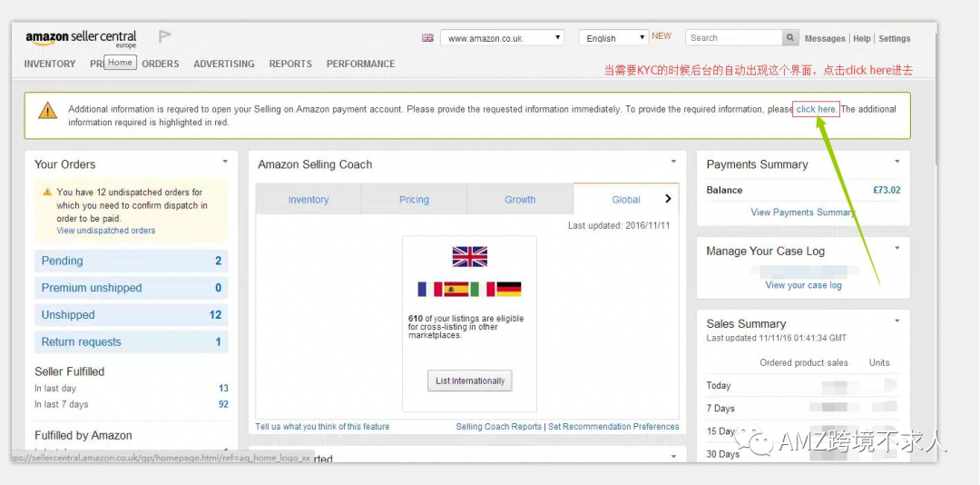
Task: Click the flag icon beside the logo
Action: pyautogui.click(x=164, y=37)
